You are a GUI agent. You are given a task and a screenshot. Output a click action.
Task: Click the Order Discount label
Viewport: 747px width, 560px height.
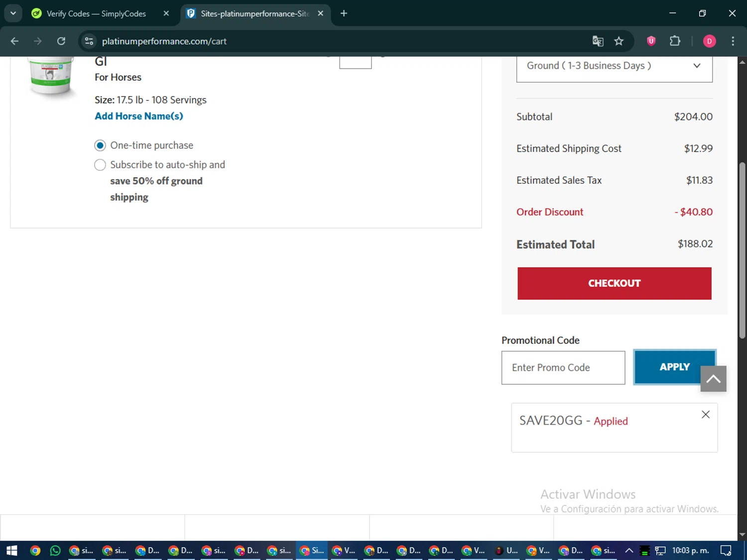(550, 212)
